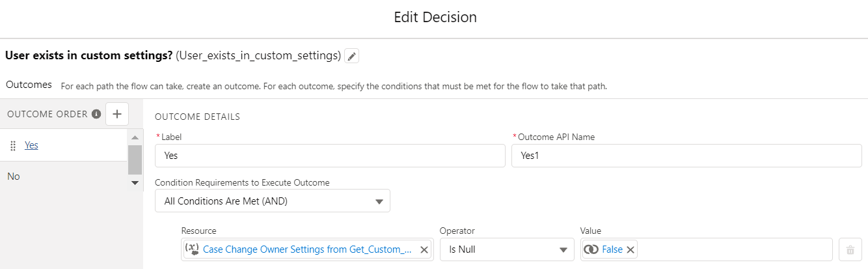
Task: Click the Outcome API Name field
Action: point(686,156)
